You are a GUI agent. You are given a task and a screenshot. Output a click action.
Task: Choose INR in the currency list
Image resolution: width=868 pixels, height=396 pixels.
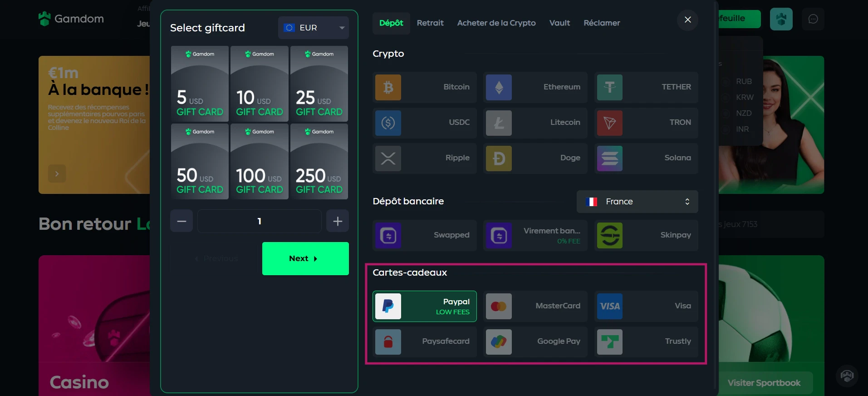tap(742, 129)
